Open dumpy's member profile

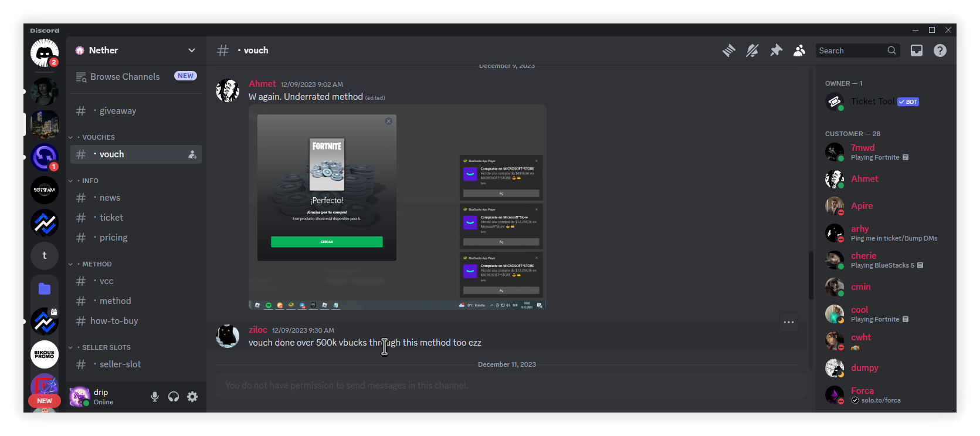pyautogui.click(x=886, y=368)
